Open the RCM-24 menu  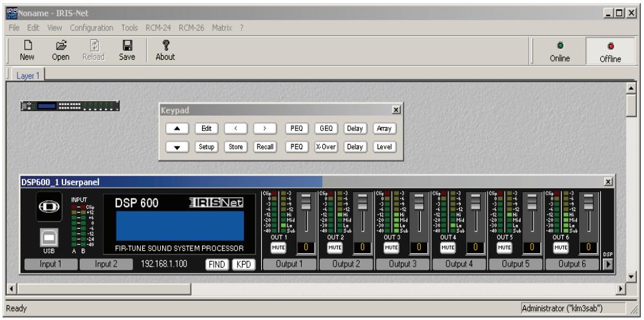tap(158, 28)
